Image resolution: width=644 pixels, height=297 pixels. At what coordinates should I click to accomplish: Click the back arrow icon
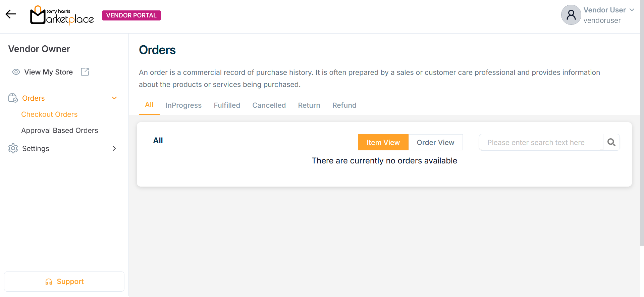[11, 14]
